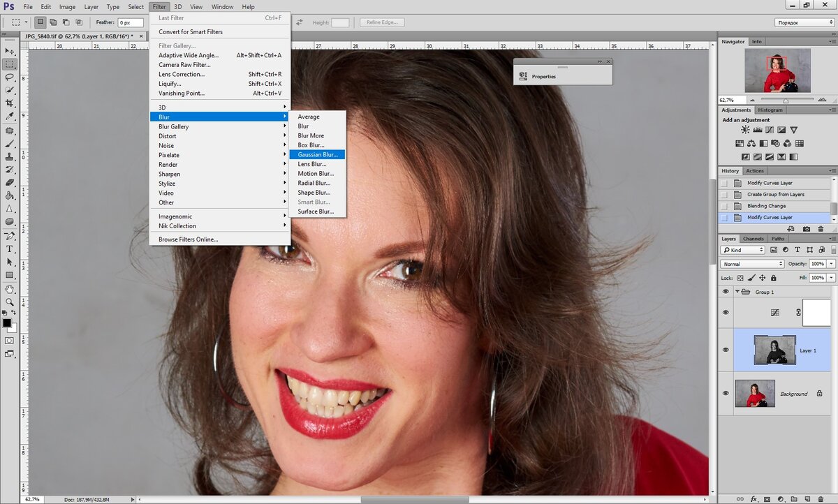Screen dimensions: 838x504
Task: Add a Photo Filter adjustment
Action: pos(775,143)
